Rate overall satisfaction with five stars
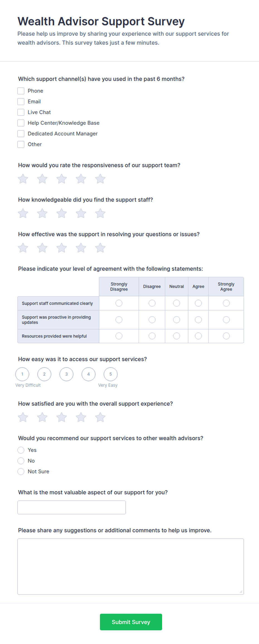 coord(100,417)
